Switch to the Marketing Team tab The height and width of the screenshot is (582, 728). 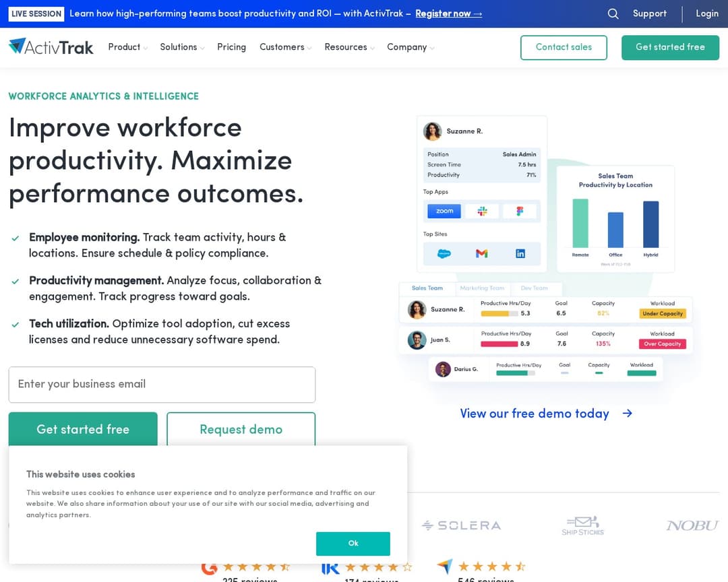[482, 288]
